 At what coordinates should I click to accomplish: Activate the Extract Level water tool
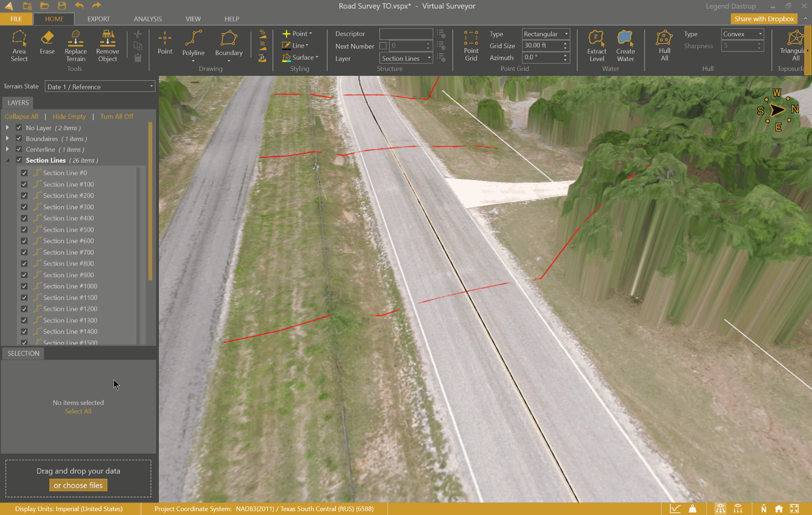[x=596, y=46]
